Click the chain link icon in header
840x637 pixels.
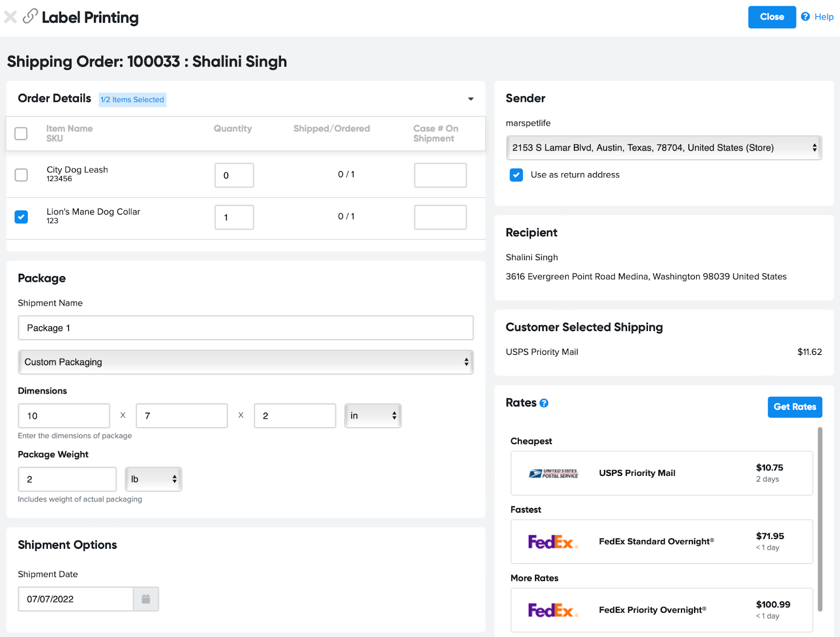30,17
